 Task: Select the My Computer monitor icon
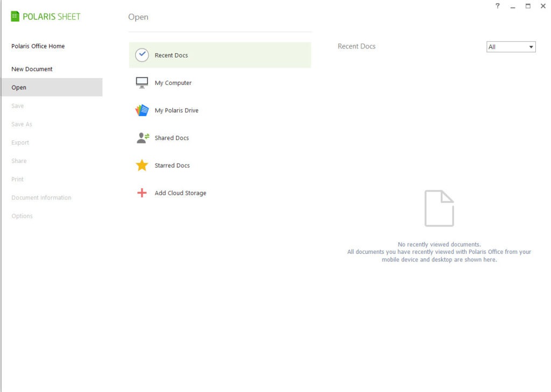click(142, 83)
